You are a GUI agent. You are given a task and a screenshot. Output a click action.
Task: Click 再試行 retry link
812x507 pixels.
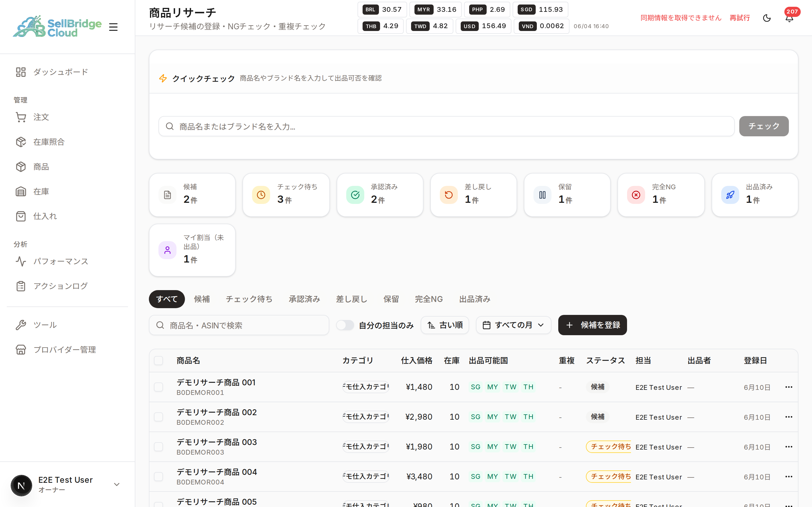(x=740, y=18)
